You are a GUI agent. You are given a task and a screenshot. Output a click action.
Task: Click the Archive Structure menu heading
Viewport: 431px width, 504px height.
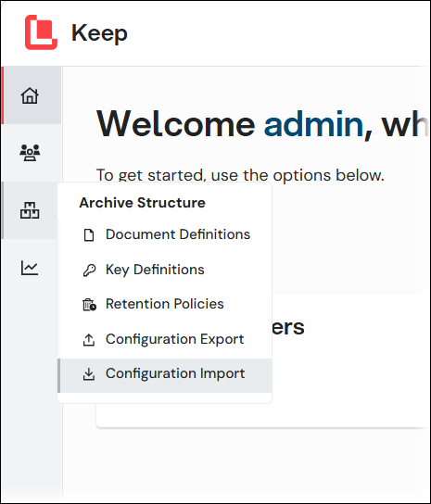coord(142,203)
